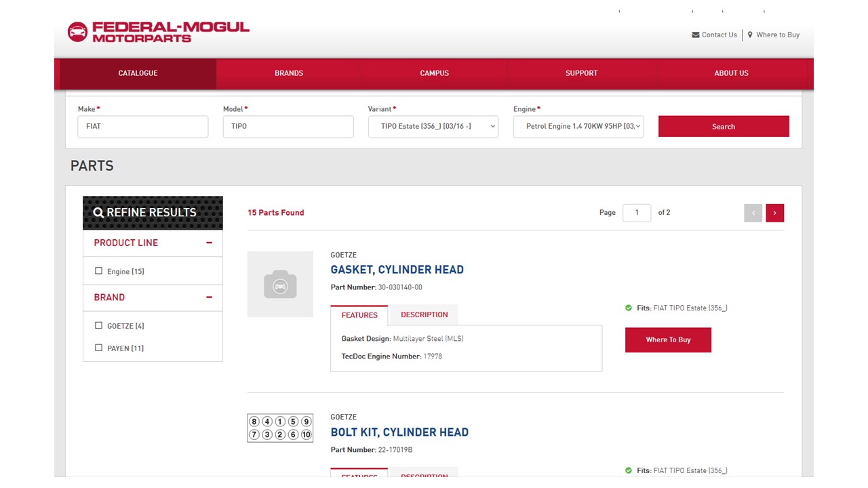Image resolution: width=868 pixels, height=488 pixels.
Task: Open the Brands menu
Action: pos(289,73)
